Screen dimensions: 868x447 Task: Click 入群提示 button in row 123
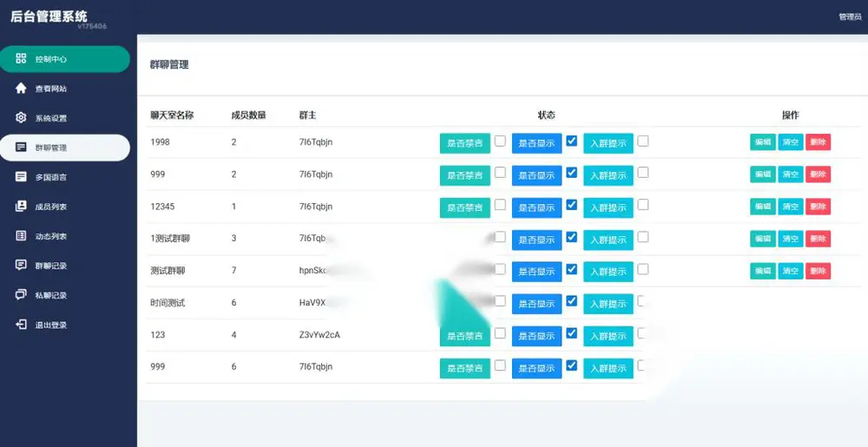click(x=608, y=336)
